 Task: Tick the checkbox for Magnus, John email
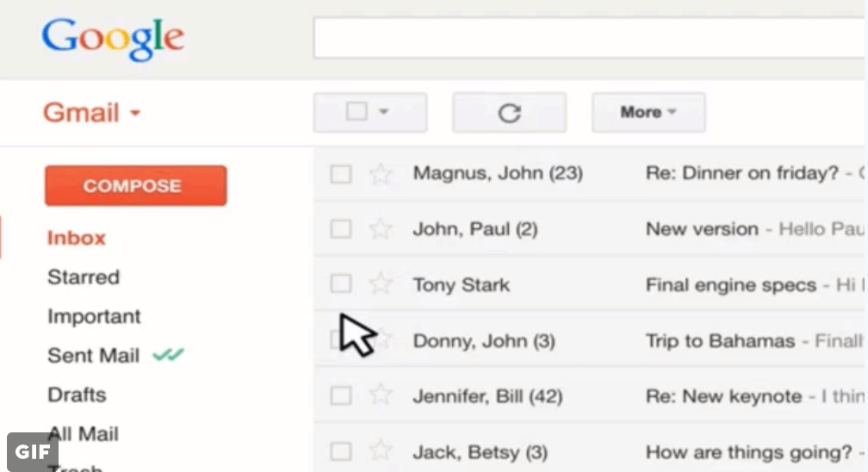341,174
